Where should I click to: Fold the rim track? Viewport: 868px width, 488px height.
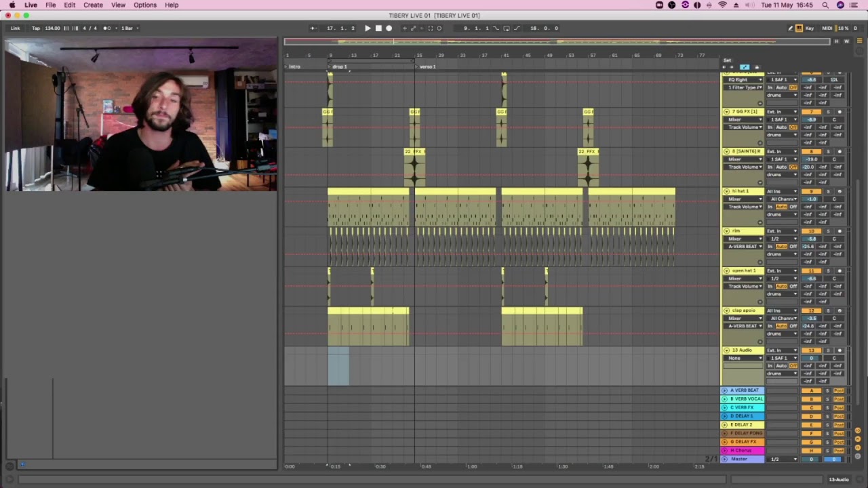tap(726, 231)
